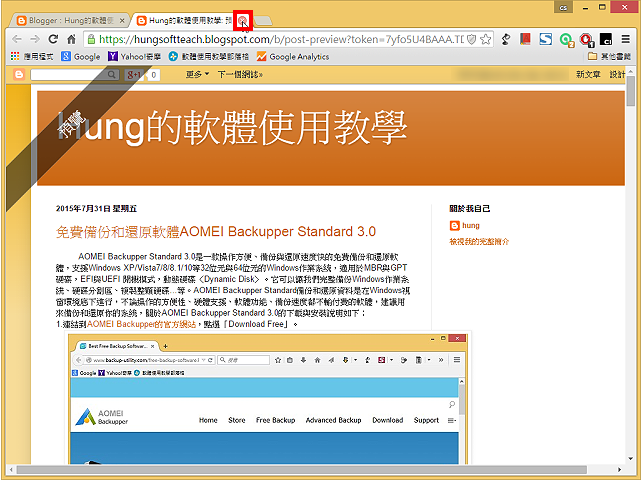Click the green padlock security icon
This screenshot has width=644, height=484.
[x=91, y=39]
